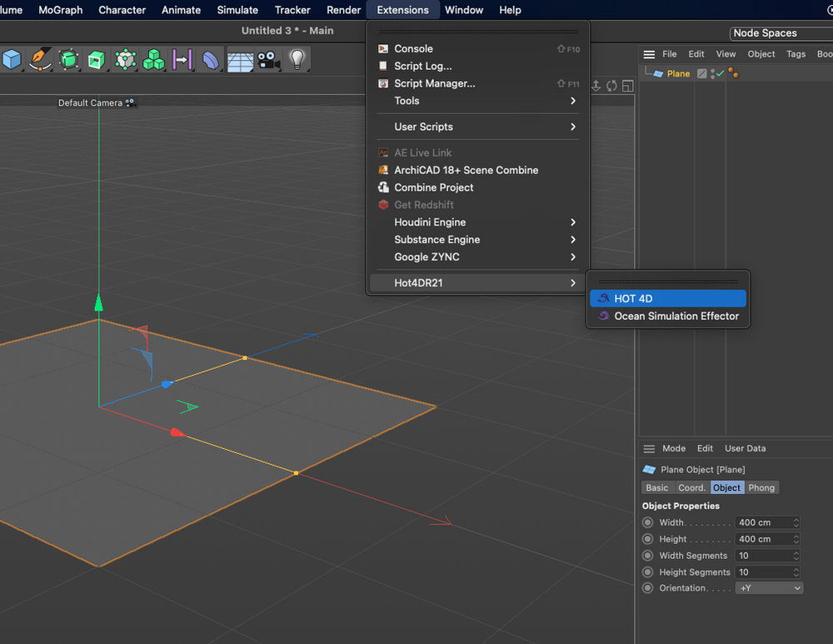
Task: Toggle the Width keyframe animation dot
Action: coord(648,522)
